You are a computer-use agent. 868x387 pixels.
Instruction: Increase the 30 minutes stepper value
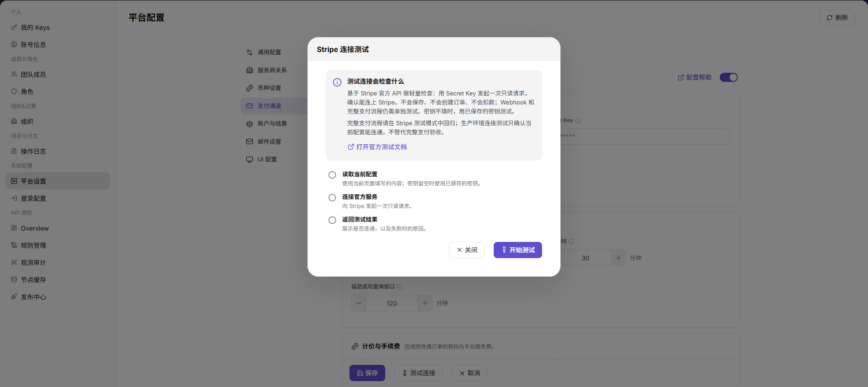point(618,258)
